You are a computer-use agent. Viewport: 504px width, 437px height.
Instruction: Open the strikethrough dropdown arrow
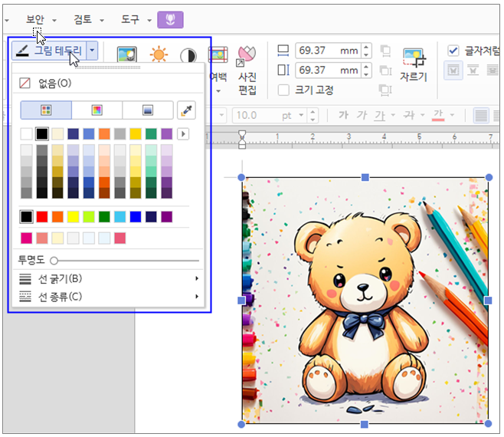(x=422, y=115)
